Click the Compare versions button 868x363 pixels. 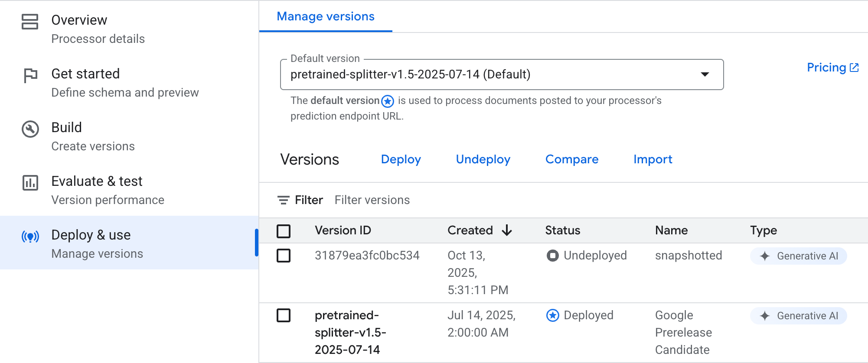tap(571, 159)
